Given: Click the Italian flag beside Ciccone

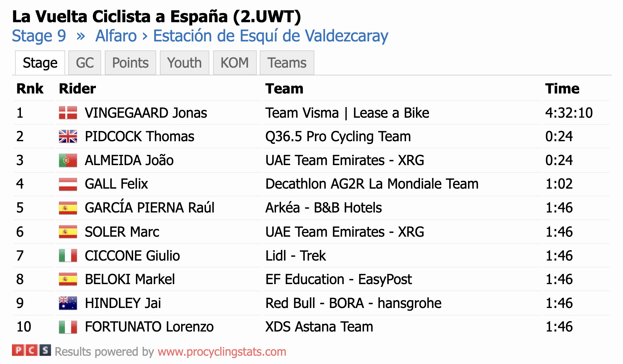Looking at the screenshot, I should (68, 256).
